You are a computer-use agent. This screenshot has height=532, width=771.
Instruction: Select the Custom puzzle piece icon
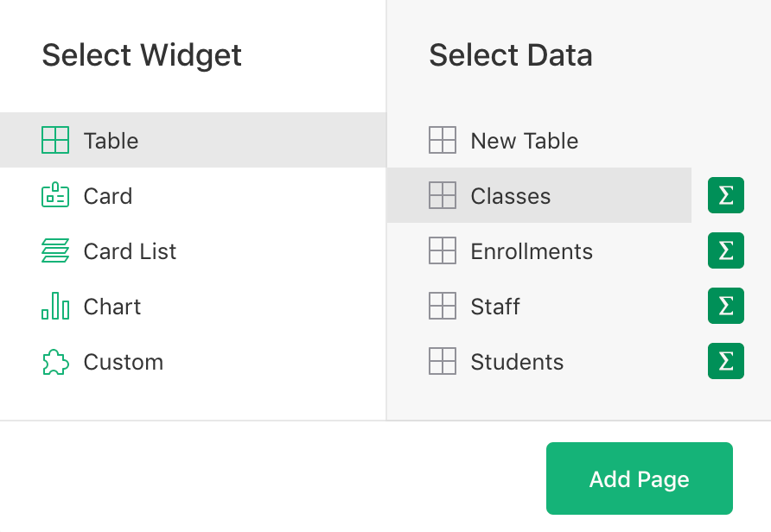click(x=54, y=362)
